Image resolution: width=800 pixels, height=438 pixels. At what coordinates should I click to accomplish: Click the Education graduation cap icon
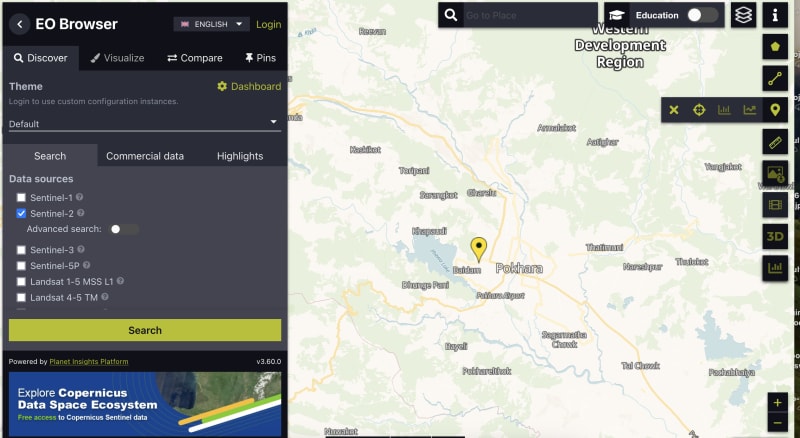617,15
